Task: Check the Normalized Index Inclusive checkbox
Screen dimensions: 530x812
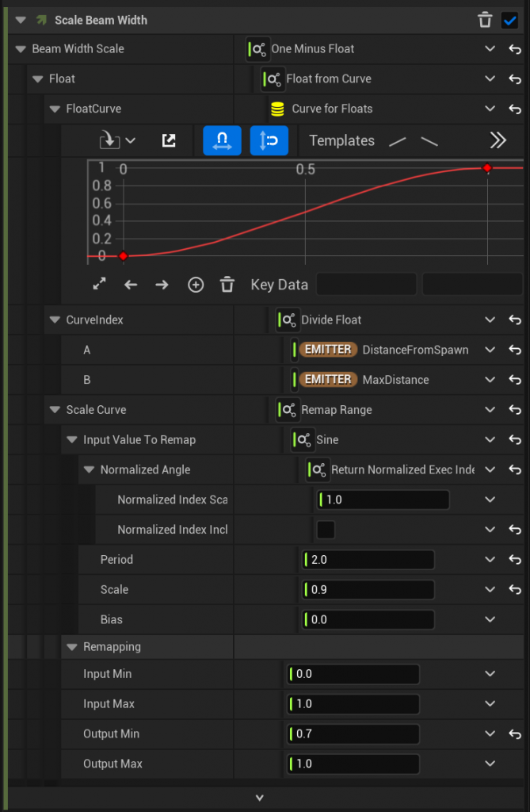Action: [326, 530]
